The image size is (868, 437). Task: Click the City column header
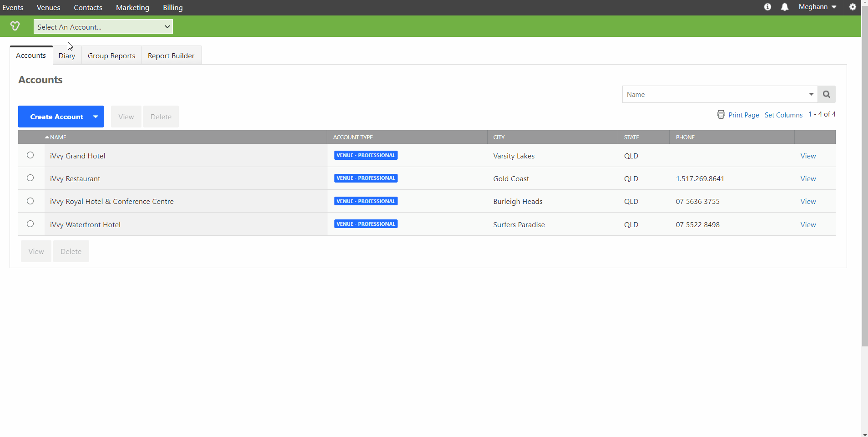[x=499, y=137]
